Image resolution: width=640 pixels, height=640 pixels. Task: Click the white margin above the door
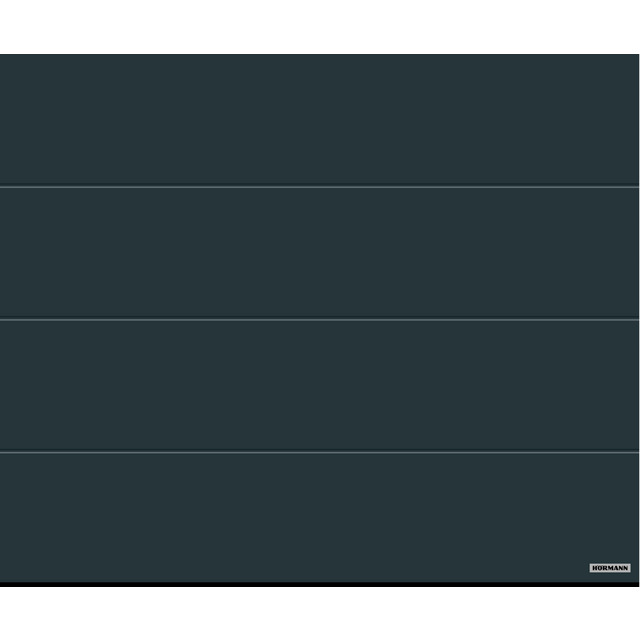[320, 26]
